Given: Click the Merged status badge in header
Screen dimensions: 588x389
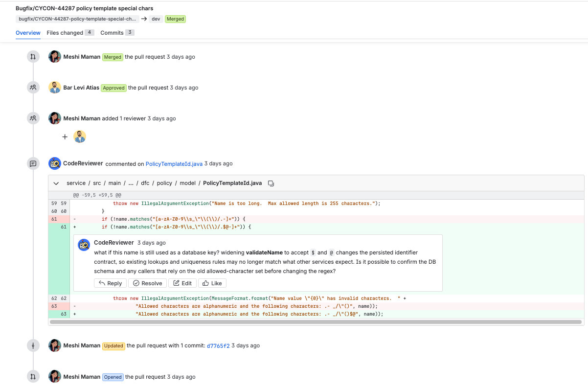Looking at the screenshot, I should [175, 19].
